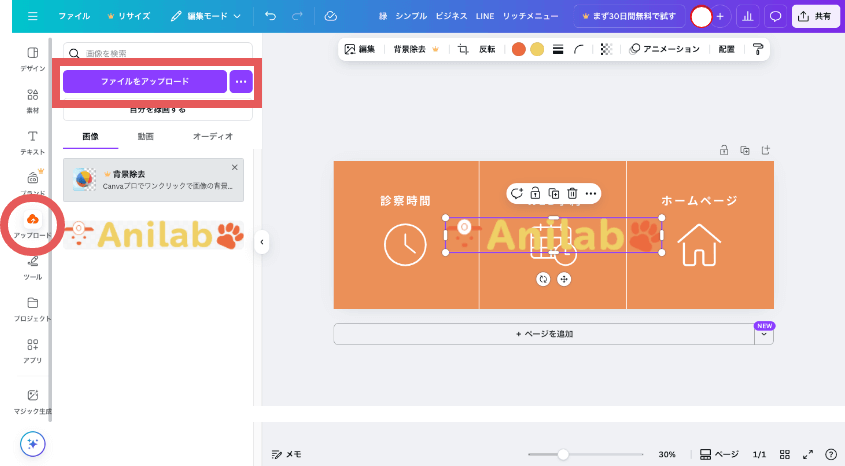The image size is (845, 466).
Task: Expand the edit mode (編集モード) dropdown
Action: coord(205,16)
